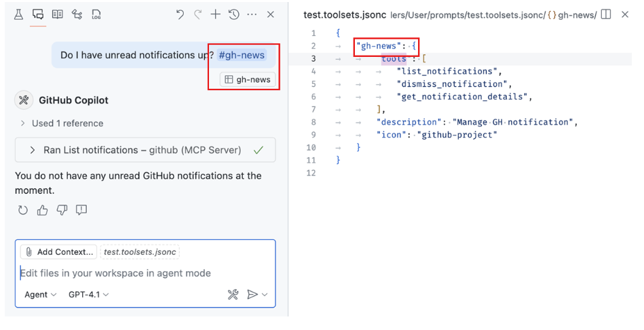The height and width of the screenshot is (330, 644).
Task: Report issue with the response icon
Action: tap(81, 210)
